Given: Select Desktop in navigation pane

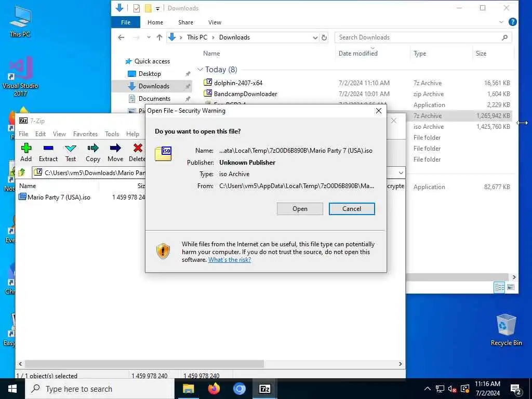Looking at the screenshot, I should pyautogui.click(x=150, y=74).
